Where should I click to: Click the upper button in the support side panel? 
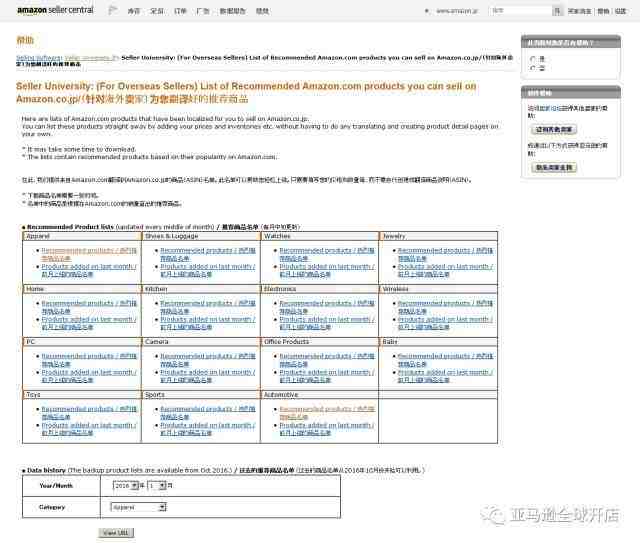554,129
